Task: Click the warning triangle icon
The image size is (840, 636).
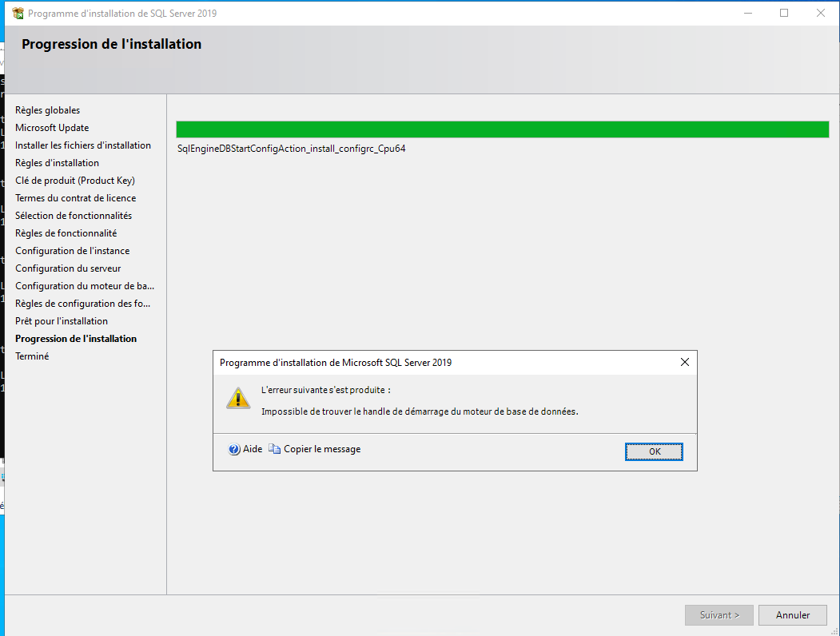Action: [238, 399]
